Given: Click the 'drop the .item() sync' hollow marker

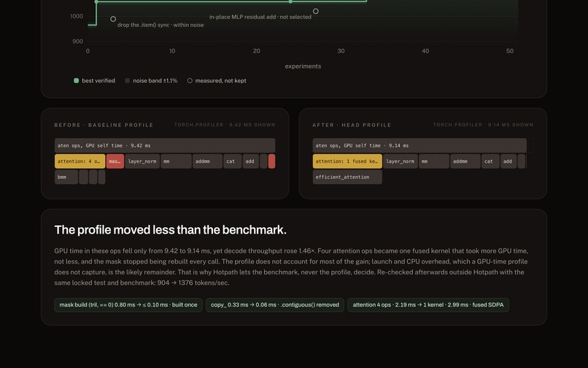Looking at the screenshot, I should point(113,19).
